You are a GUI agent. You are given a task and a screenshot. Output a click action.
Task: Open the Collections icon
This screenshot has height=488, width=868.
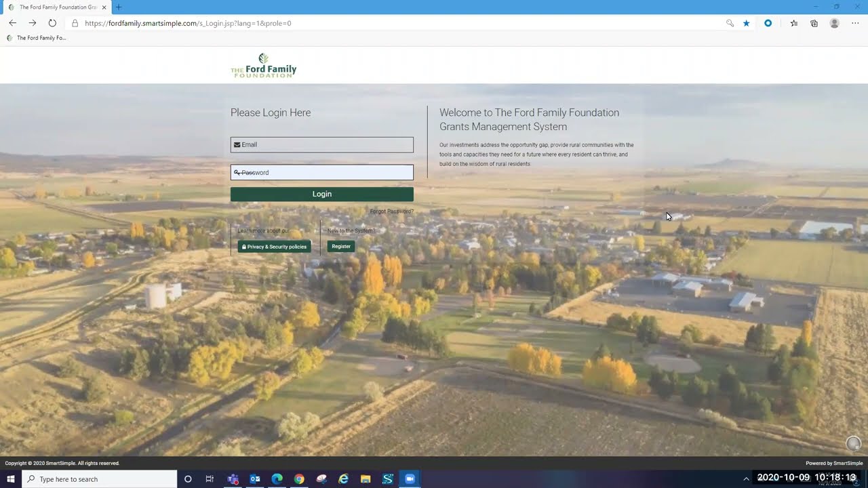click(814, 23)
